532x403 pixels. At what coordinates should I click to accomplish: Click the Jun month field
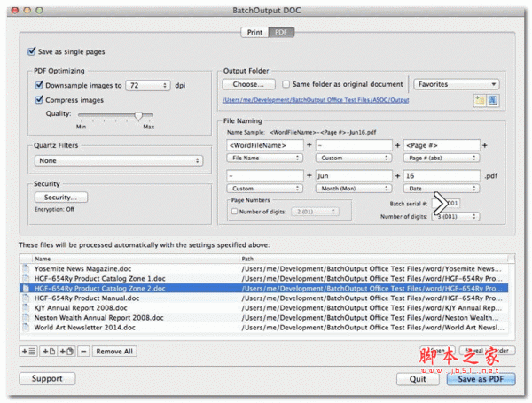354,175
